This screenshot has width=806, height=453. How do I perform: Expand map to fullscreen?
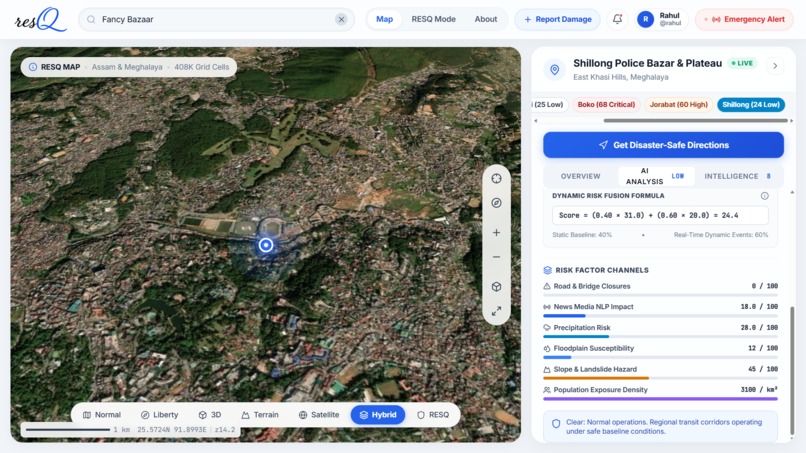coord(496,311)
